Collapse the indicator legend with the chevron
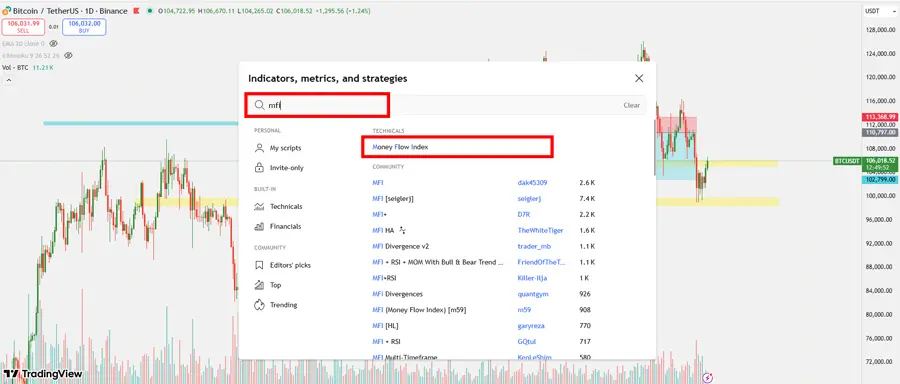Screen dimensions: 900x384 coord(9,80)
